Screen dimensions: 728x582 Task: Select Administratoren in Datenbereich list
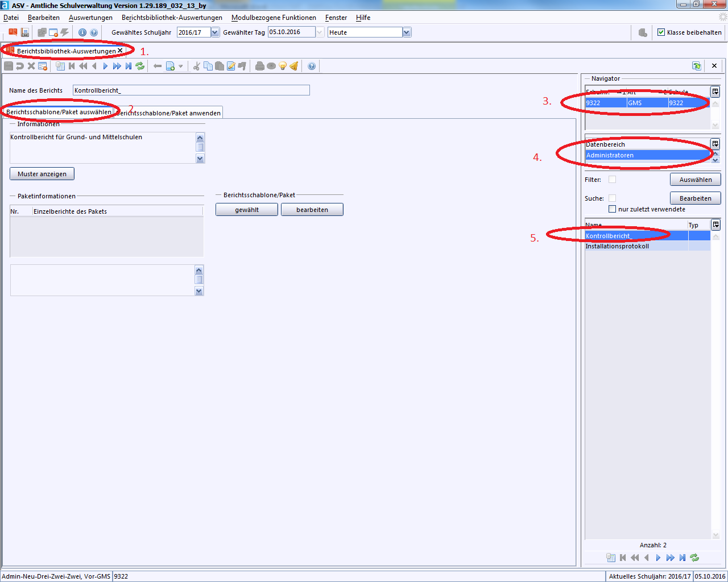(648, 155)
